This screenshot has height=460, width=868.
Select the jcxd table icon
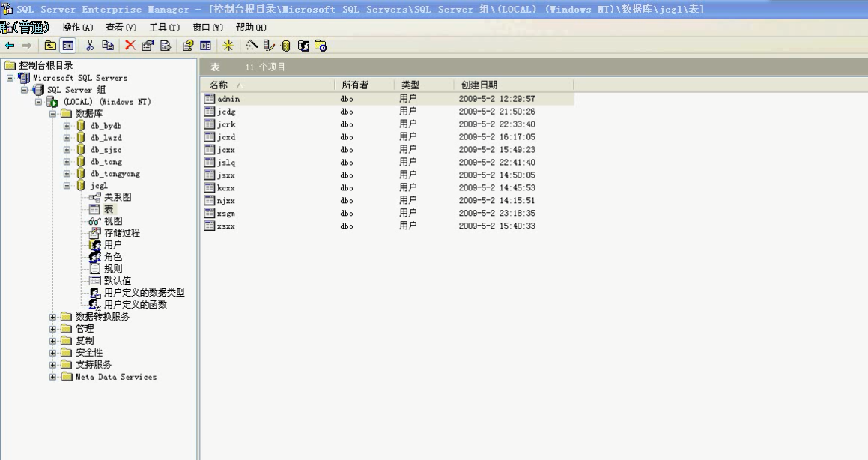[x=209, y=137]
